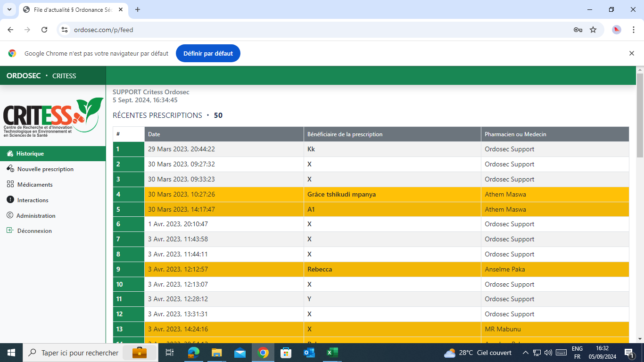The image size is (644, 362).
Task: Click the scrollbar down arrow
Action: [x=640, y=339]
